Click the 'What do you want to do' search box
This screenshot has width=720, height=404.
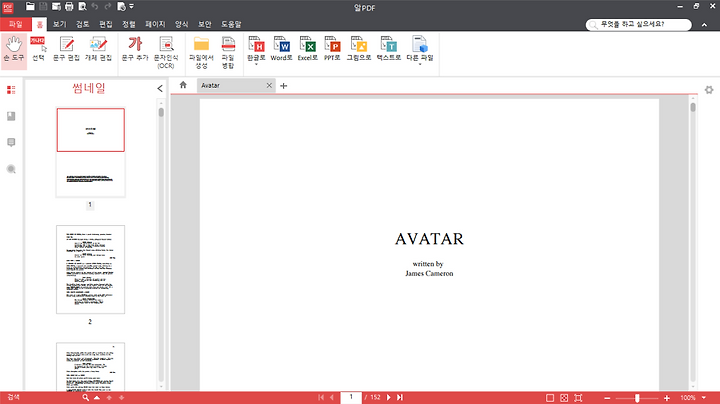[638, 24]
